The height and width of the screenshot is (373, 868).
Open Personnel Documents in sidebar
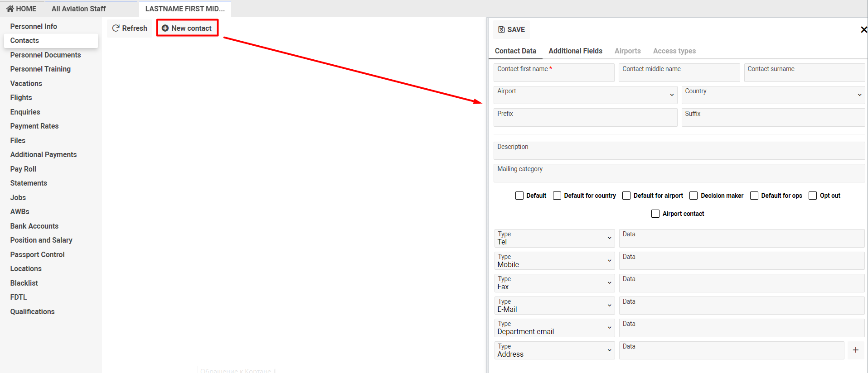pos(45,55)
